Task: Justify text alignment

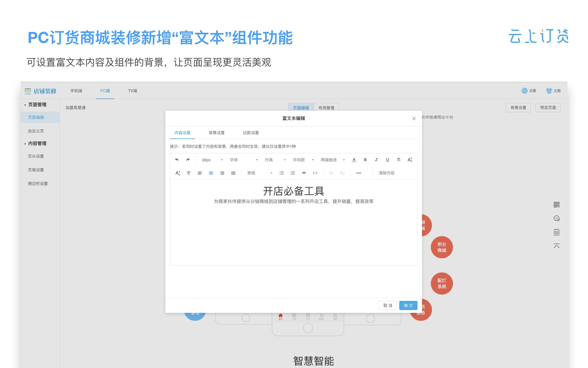Action: click(x=233, y=173)
